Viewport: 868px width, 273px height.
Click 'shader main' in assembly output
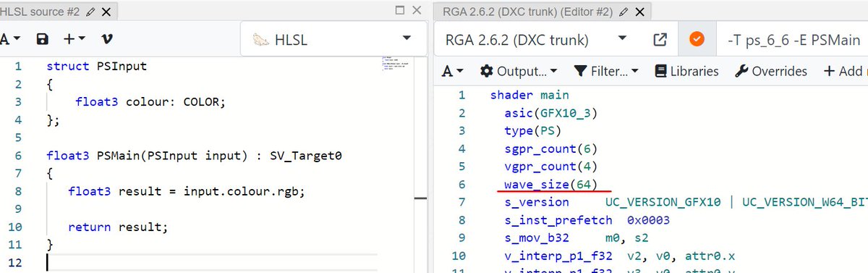tap(529, 95)
